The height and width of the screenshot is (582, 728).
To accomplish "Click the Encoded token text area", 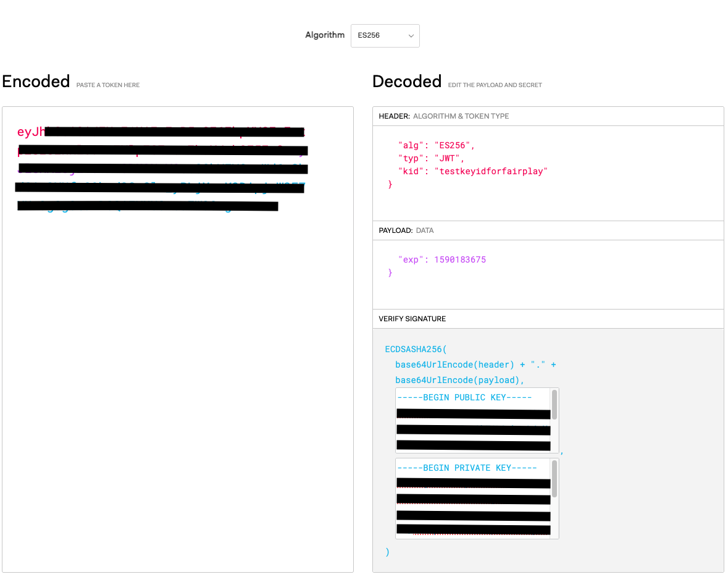I will [x=178, y=339].
